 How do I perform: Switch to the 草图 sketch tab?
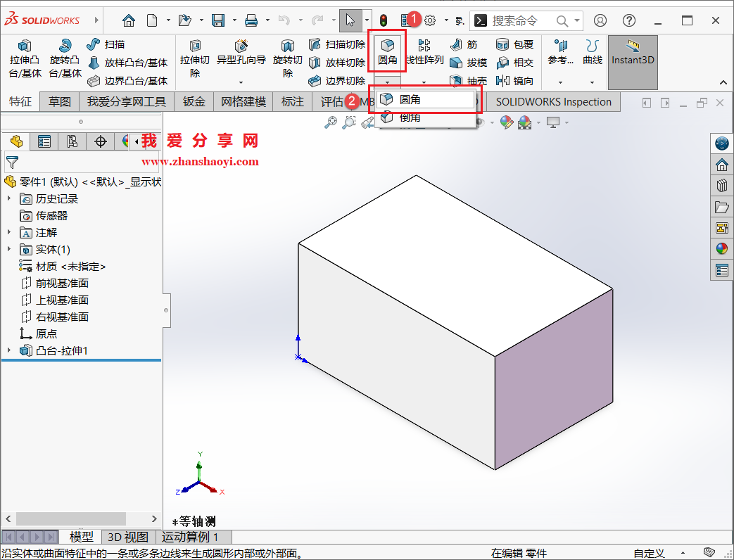coord(59,101)
